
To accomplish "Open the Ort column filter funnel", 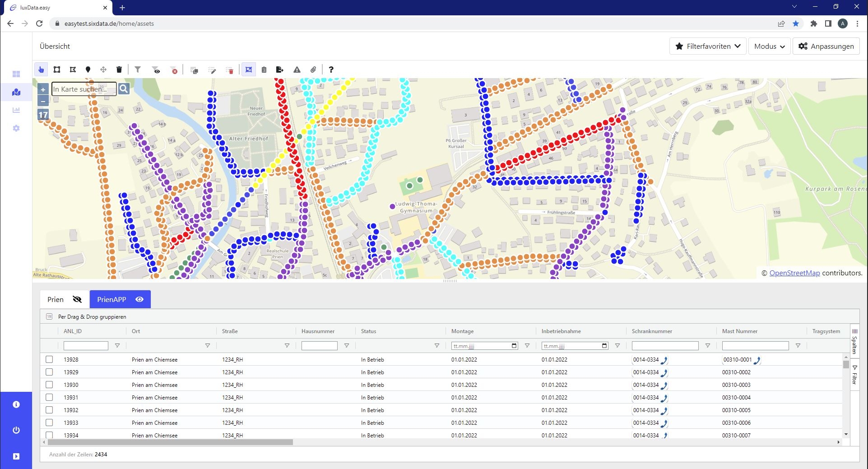I will pos(208,346).
